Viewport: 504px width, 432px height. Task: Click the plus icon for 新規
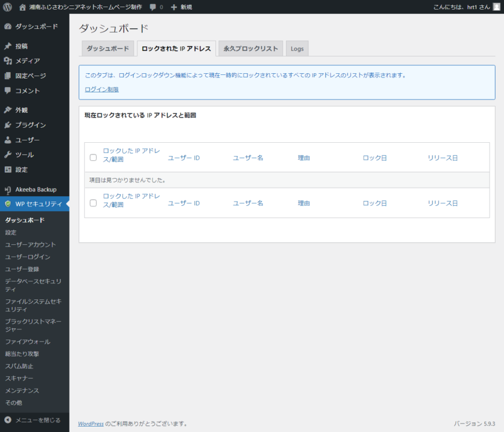click(174, 7)
